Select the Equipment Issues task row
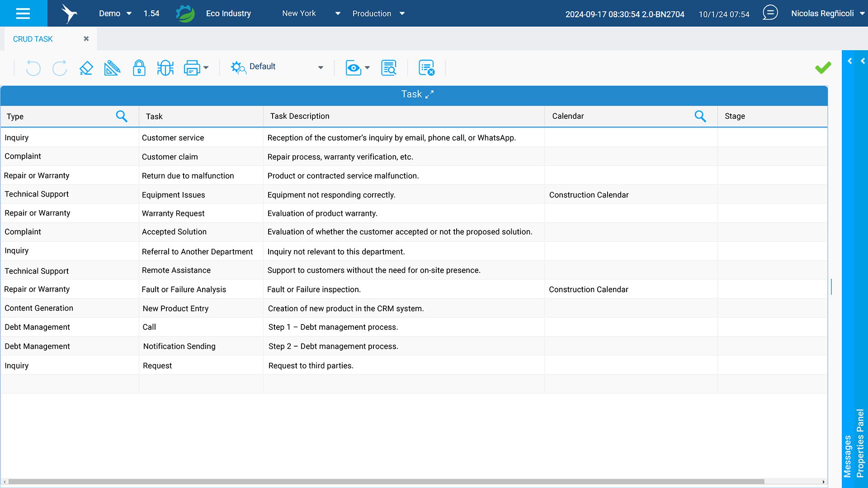This screenshot has height=488, width=868. 173,195
